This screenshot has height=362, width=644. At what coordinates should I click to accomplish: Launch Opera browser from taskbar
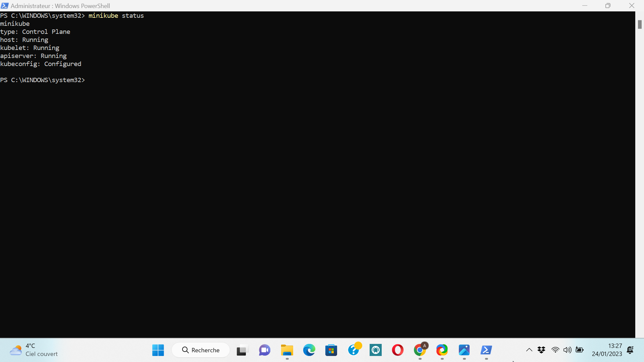tap(398, 350)
